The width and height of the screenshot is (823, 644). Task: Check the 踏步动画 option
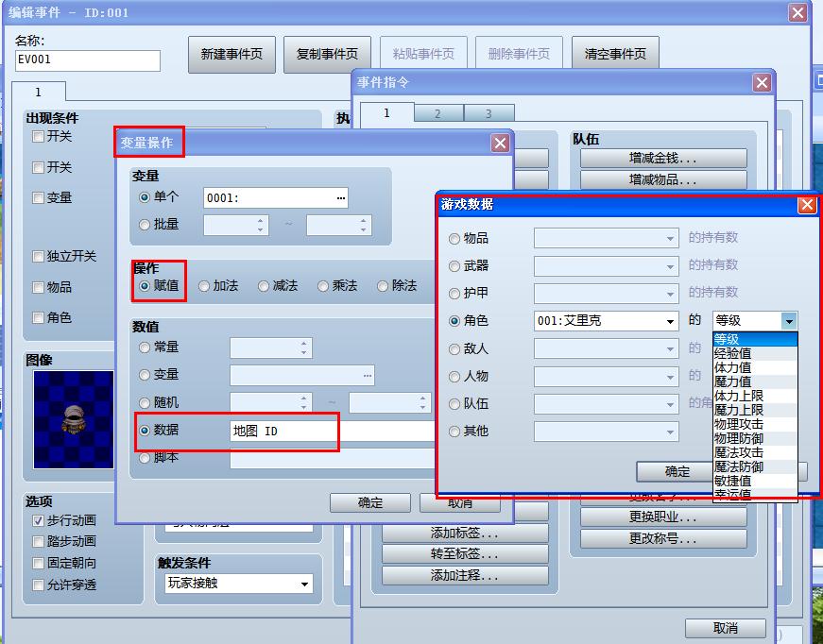38,542
